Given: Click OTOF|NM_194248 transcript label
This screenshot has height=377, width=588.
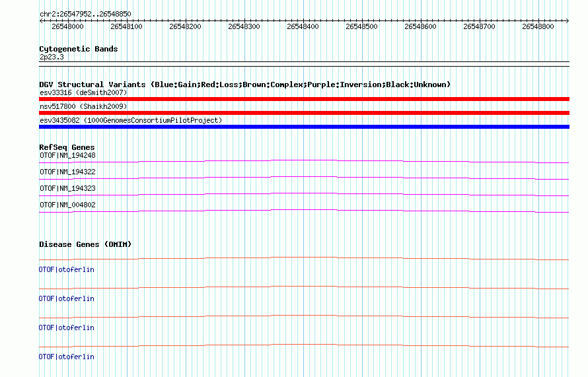Looking at the screenshot, I should [67, 156].
